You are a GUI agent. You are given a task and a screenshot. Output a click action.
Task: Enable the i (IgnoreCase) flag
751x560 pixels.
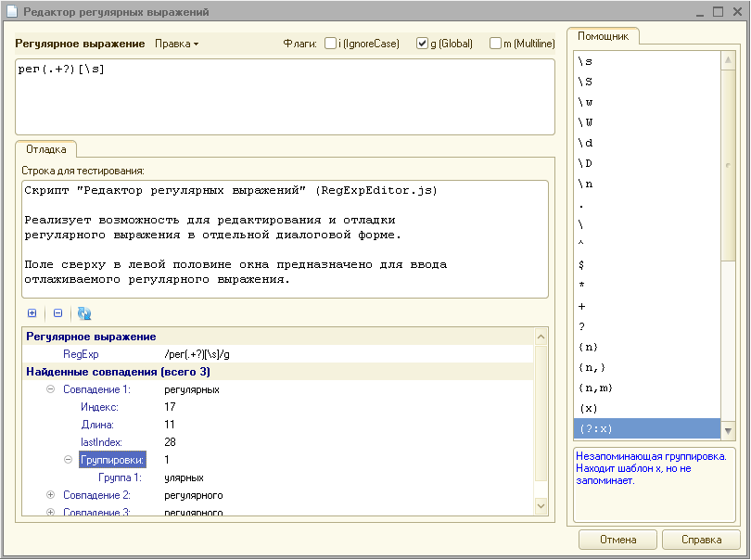tap(329, 44)
